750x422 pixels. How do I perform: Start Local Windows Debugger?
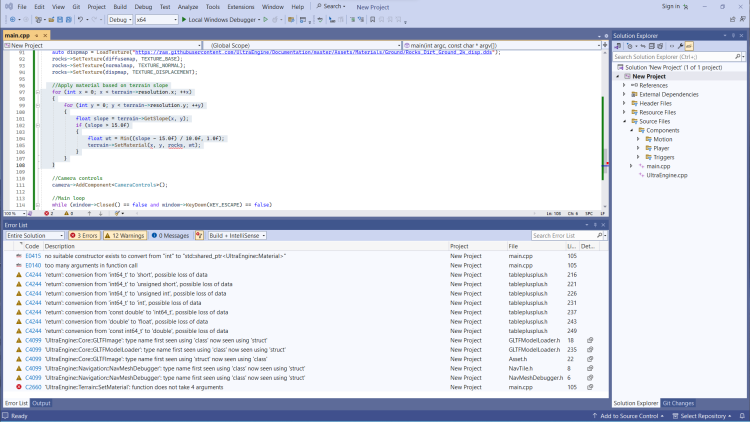pos(218,20)
